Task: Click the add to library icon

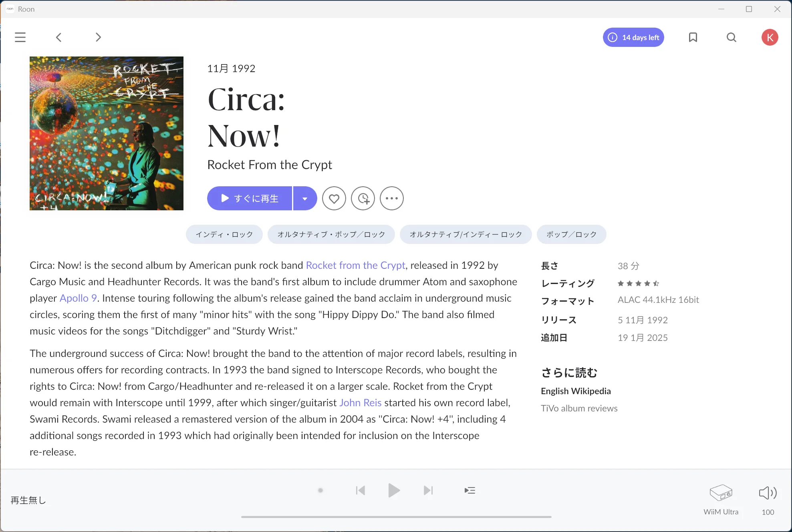Action: [x=363, y=198]
